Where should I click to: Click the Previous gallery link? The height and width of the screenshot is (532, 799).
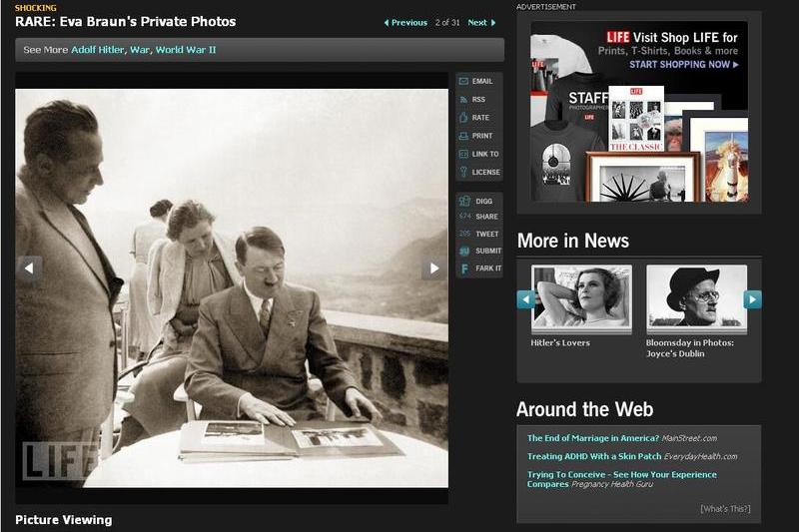[405, 22]
